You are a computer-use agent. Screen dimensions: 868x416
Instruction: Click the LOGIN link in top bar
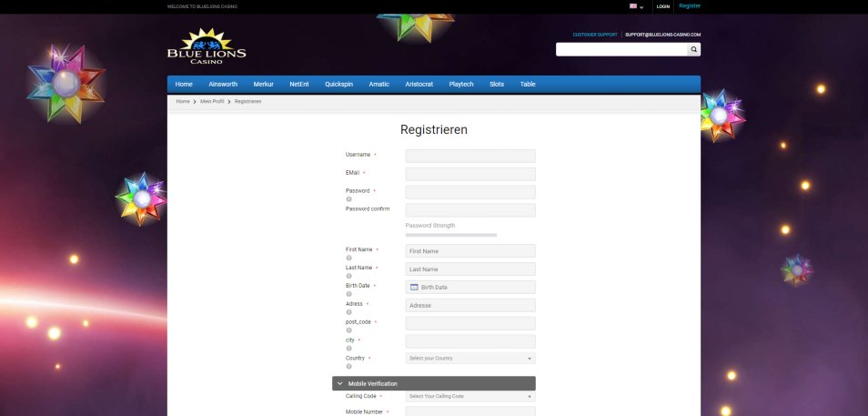click(x=663, y=6)
